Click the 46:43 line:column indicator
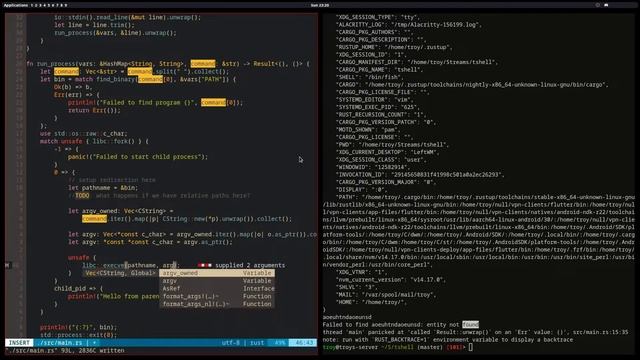 303,342
